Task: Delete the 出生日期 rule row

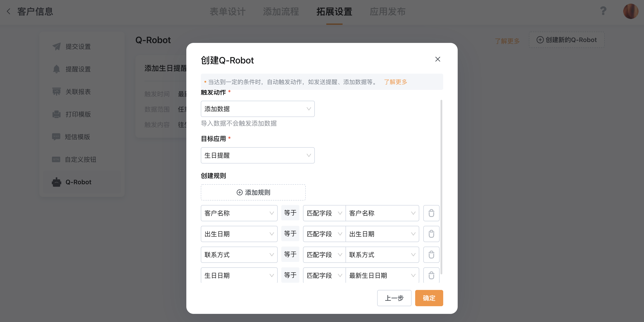Action: coord(431,234)
